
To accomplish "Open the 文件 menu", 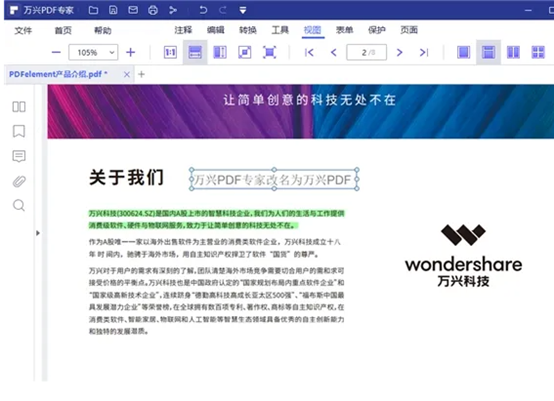I will coord(23,31).
